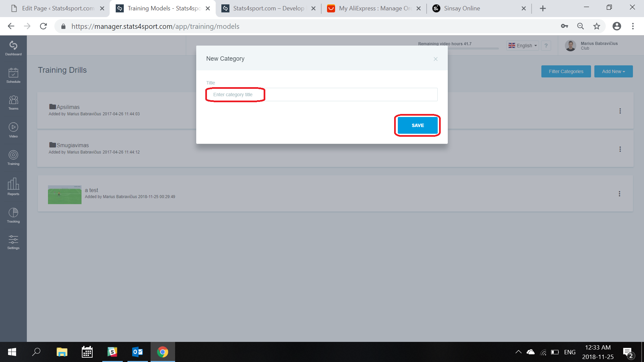Screen dimensions: 644x362
Task: Open File Explorer from the taskbar
Action: coord(62,352)
